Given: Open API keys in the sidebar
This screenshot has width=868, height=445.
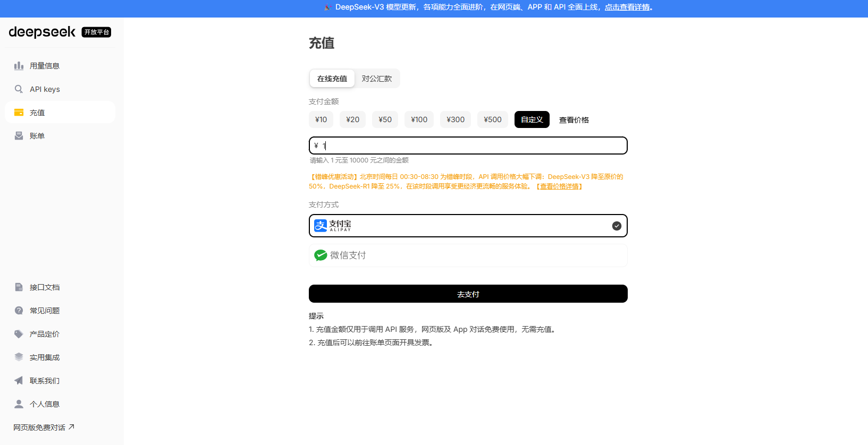Looking at the screenshot, I should pos(60,89).
